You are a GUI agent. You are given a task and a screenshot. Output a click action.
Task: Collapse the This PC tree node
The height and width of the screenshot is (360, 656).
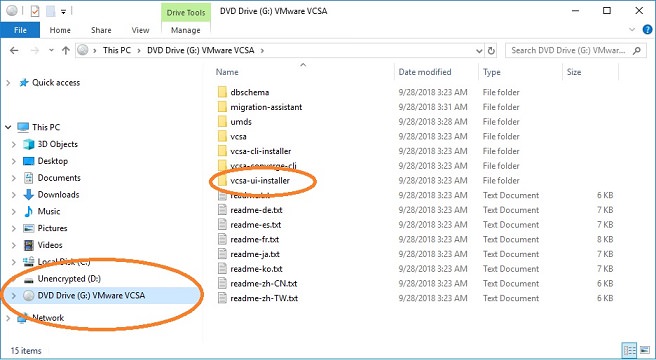[8, 127]
